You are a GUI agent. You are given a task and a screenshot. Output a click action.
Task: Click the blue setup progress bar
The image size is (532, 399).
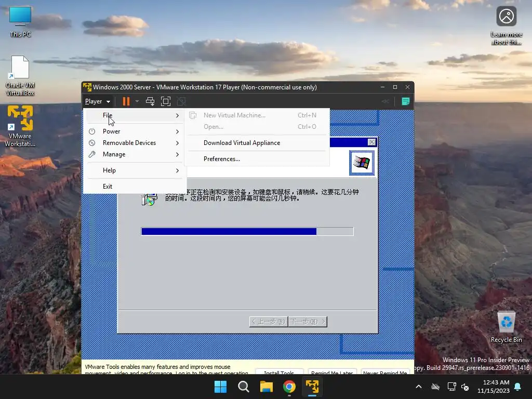point(247,231)
